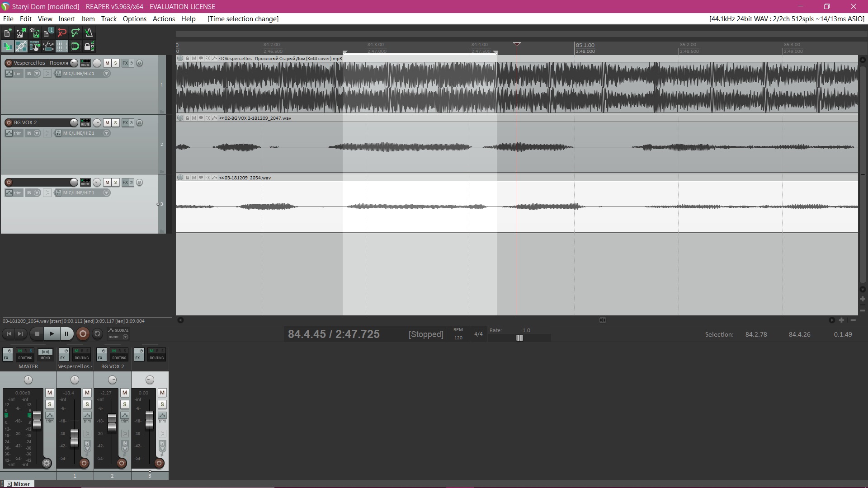
Task: Solo the Vespercellos track in track panel
Action: (115, 63)
